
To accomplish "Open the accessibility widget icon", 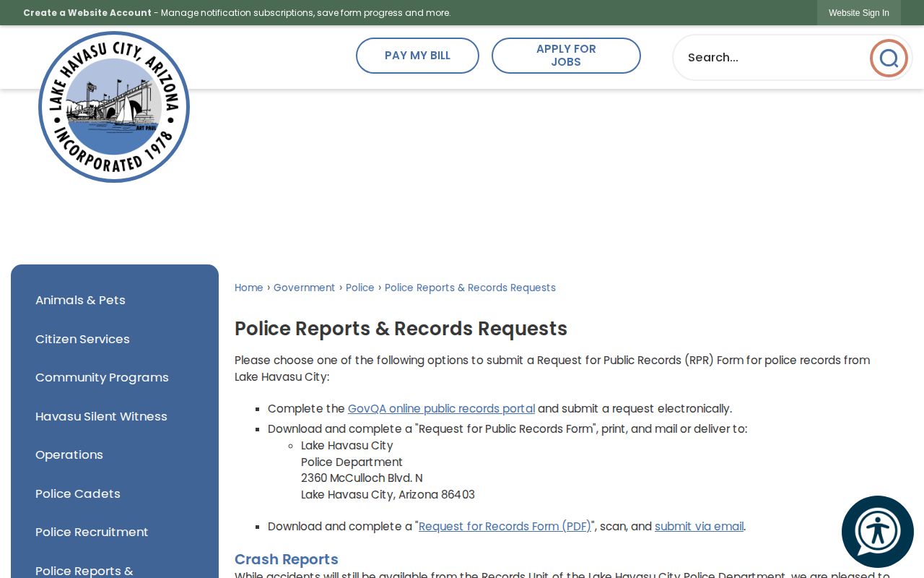I will pos(878,532).
